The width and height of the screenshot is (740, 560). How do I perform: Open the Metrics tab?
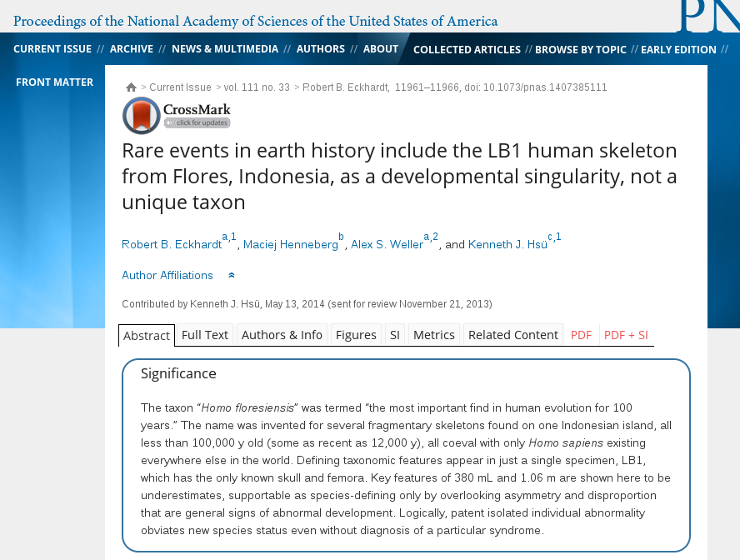point(433,335)
